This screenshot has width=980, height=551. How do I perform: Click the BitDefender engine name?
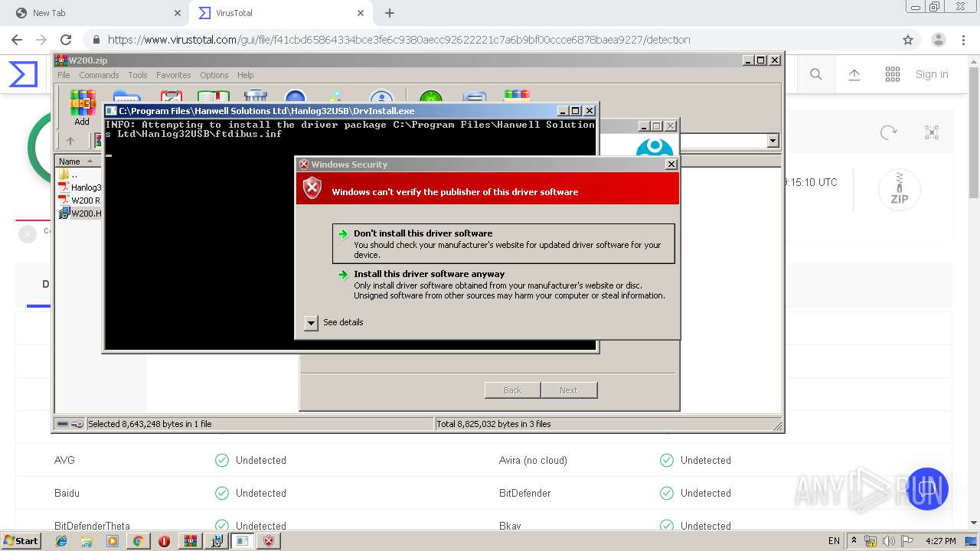click(x=524, y=493)
